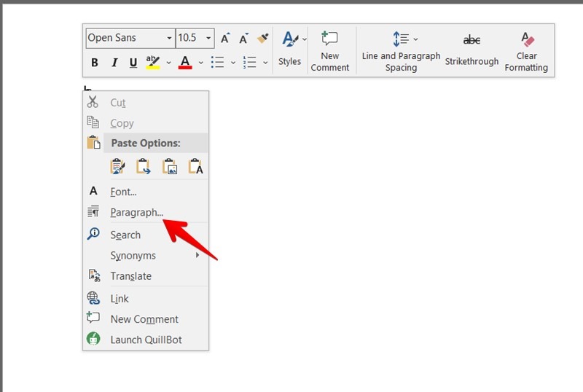Image resolution: width=583 pixels, height=392 pixels.
Task: Open Paragraph... dialog from context menu
Action: (145, 212)
